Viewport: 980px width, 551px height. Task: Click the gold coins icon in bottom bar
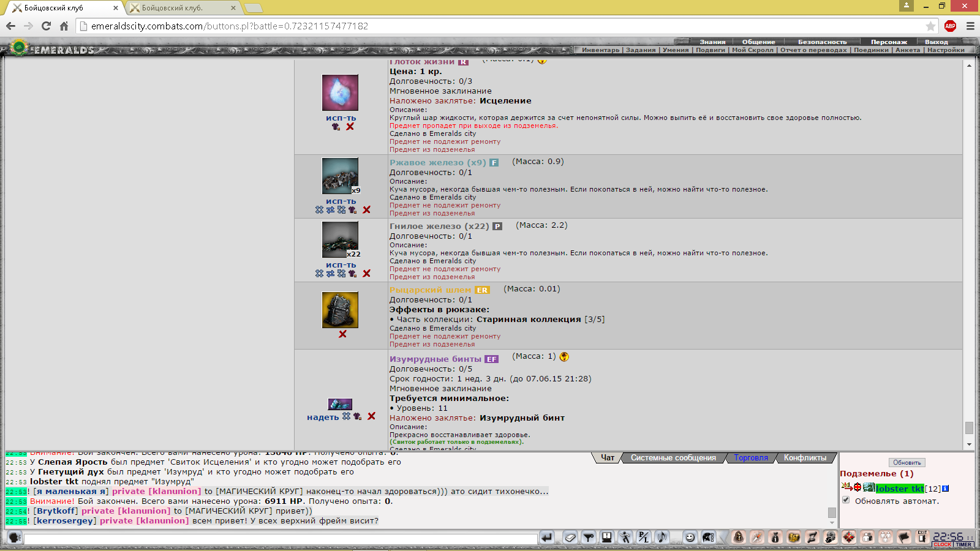[794, 538]
